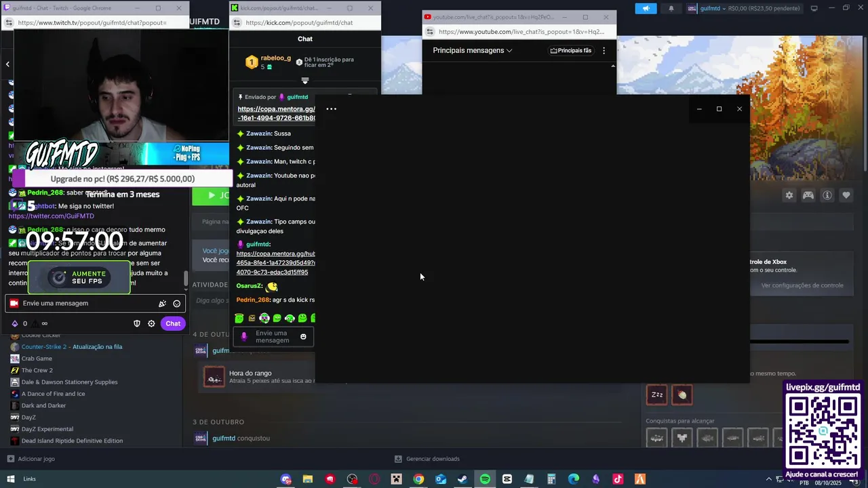Open Steam from taskbar
868x488 pixels.
click(462, 479)
